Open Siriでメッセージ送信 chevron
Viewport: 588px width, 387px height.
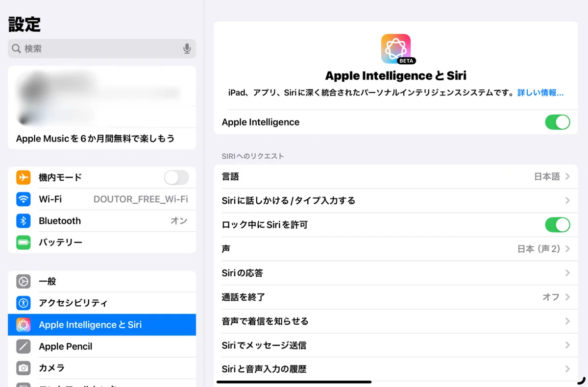pyautogui.click(x=567, y=345)
